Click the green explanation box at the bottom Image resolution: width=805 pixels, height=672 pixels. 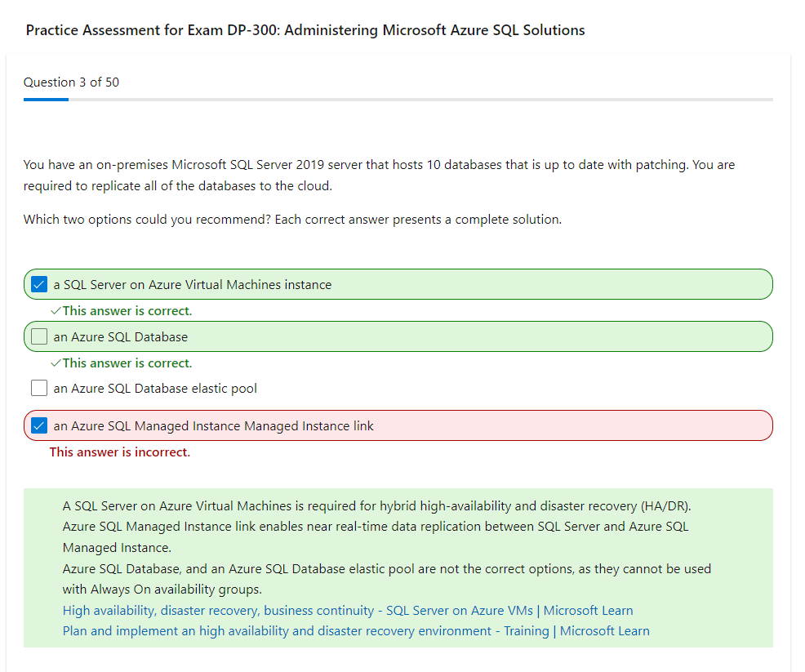(x=398, y=563)
